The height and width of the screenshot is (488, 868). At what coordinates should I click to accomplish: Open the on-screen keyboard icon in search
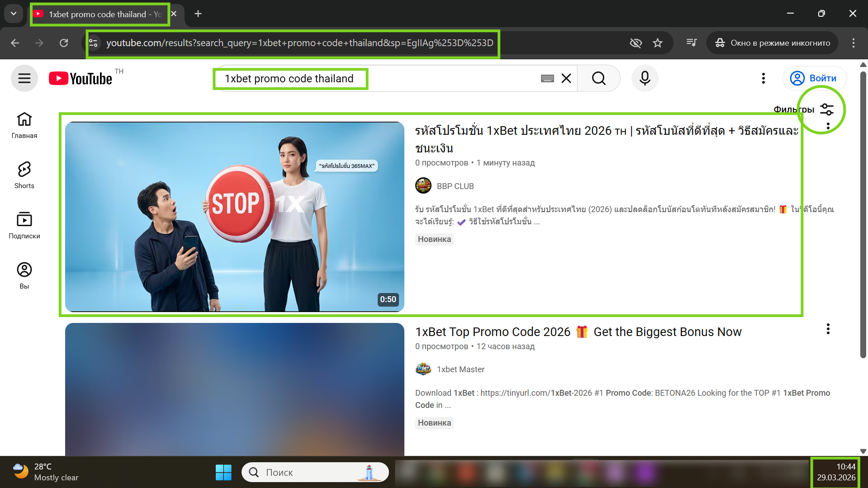[x=547, y=79]
